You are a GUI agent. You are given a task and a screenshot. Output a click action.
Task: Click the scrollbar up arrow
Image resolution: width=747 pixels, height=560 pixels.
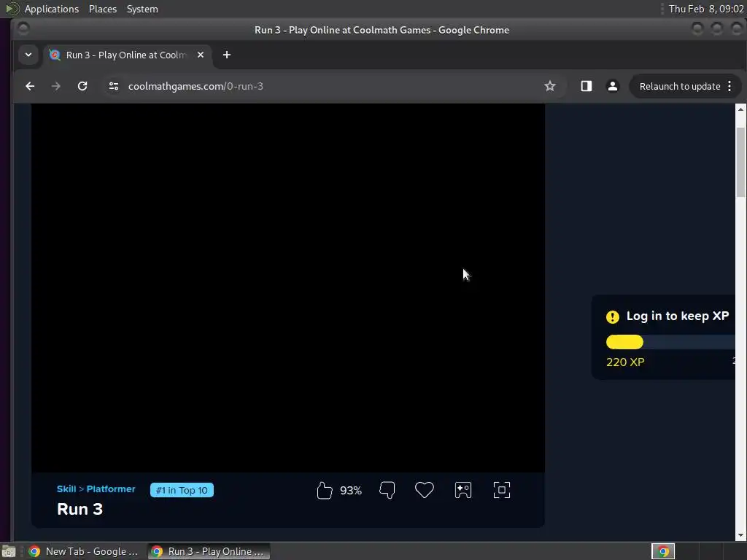tap(740, 109)
